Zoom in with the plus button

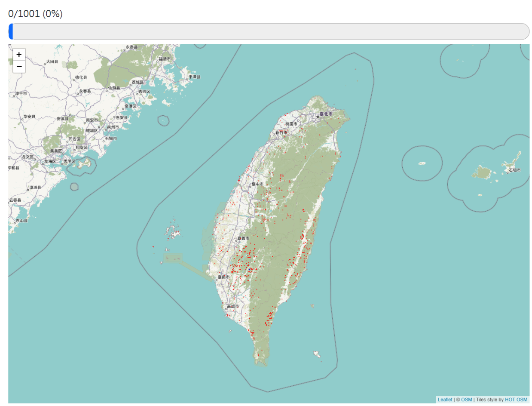(19, 55)
